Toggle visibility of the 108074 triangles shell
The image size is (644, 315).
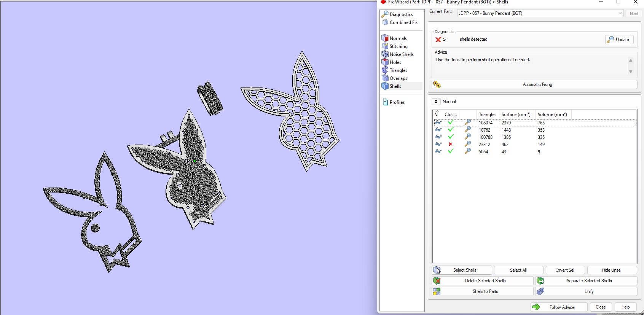(438, 123)
